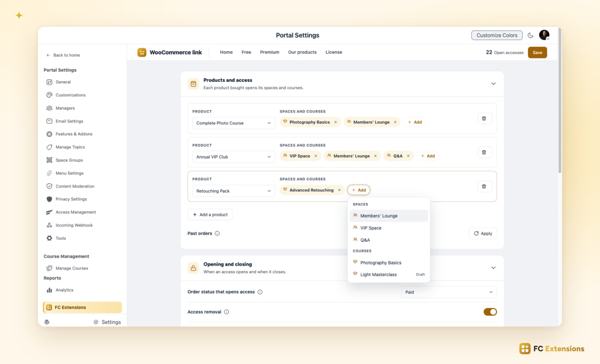This screenshot has height=364, width=600.
Task: Click the page vertical scrollbar
Action: 560,101
